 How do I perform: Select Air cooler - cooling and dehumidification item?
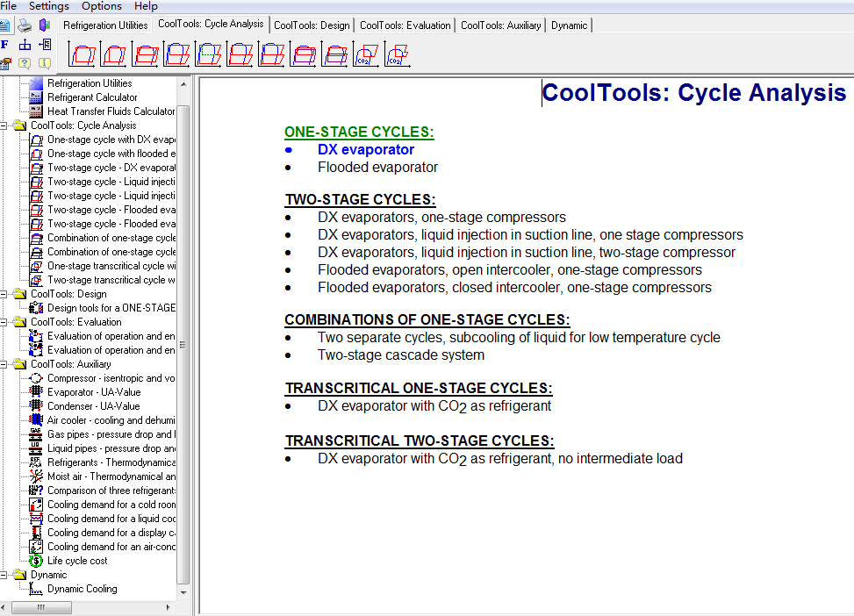111,420
